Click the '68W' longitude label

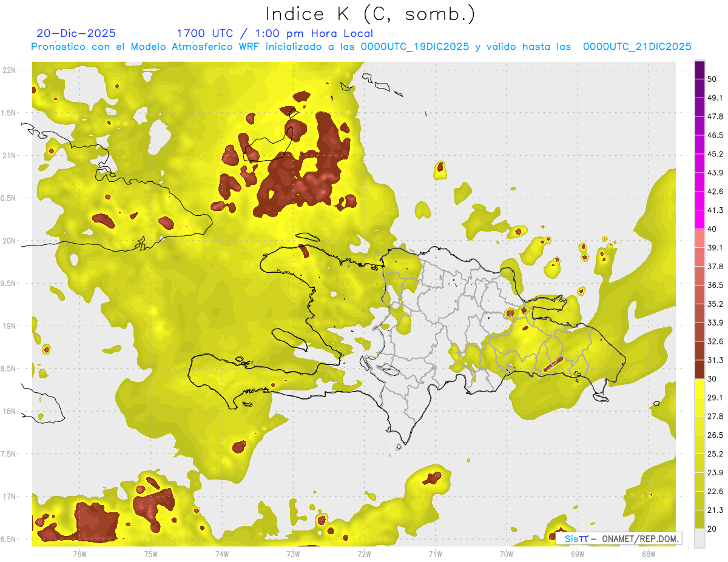(648, 554)
